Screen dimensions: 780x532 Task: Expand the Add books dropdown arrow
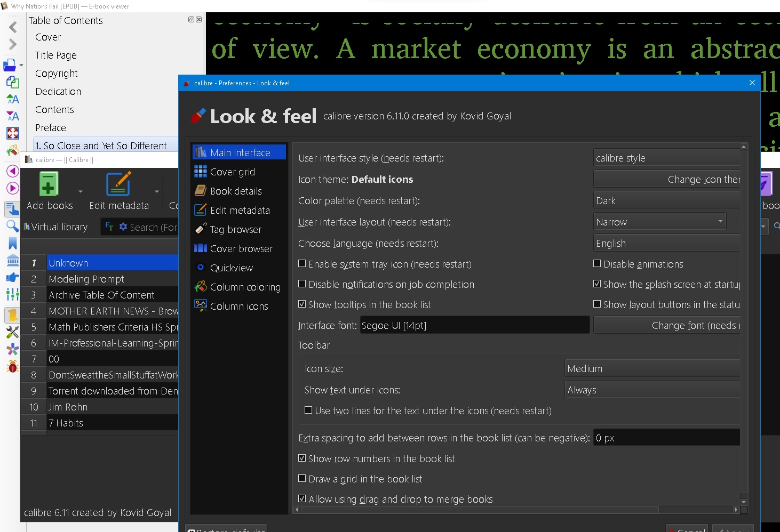pos(81,191)
